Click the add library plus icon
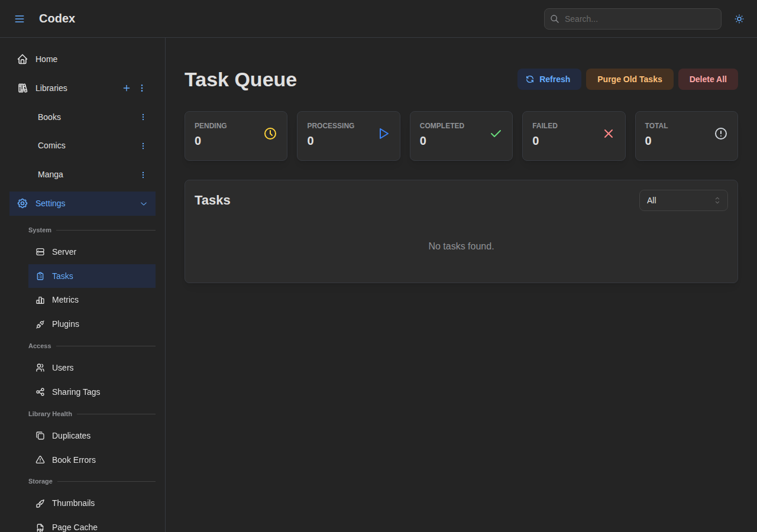This screenshot has width=757, height=532. 127,88
